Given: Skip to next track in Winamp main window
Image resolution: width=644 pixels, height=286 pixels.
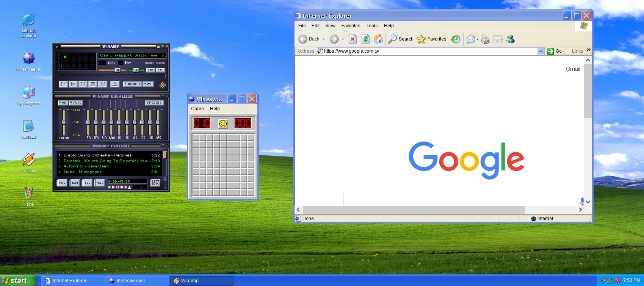Looking at the screenshot, I should point(103,84).
